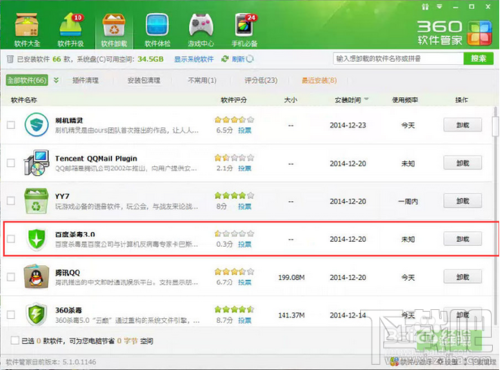
Task: Check the 百度杀毒3.0 checkbox
Action: (x=11, y=239)
